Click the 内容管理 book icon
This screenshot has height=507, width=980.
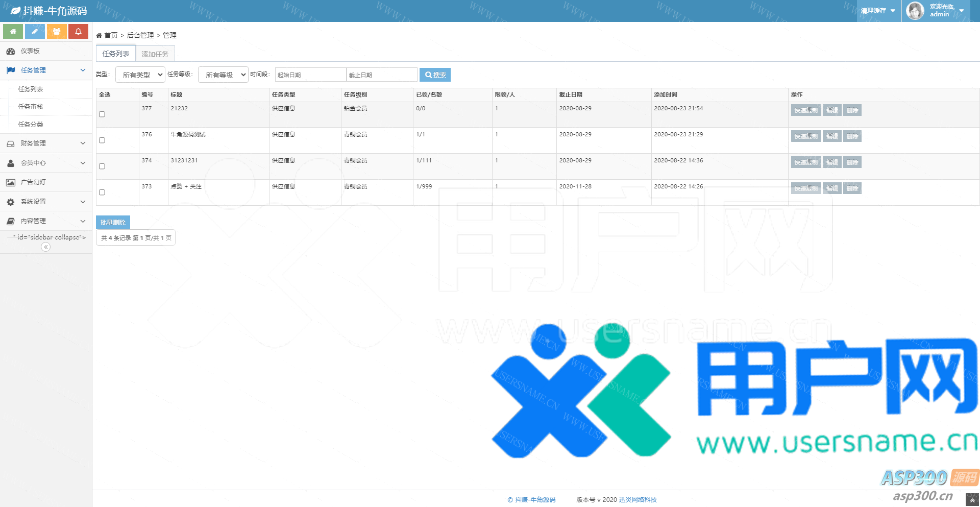coord(11,221)
